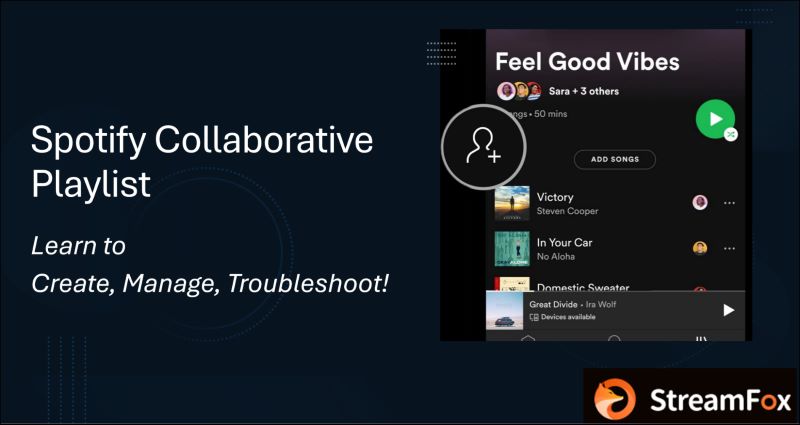
Task: Click Great Divide · Ira Wolf track text
Action: coord(572,305)
